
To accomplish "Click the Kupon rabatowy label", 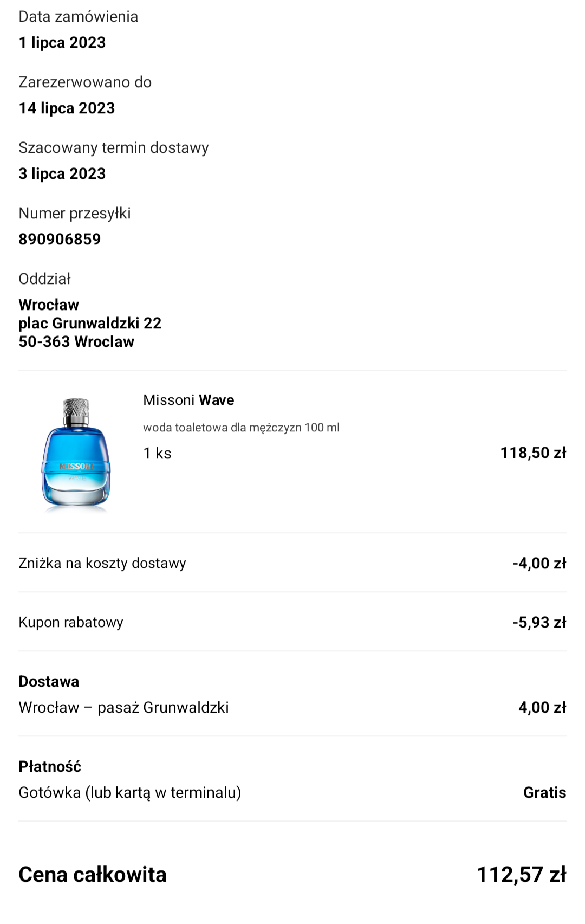I will coord(71,622).
